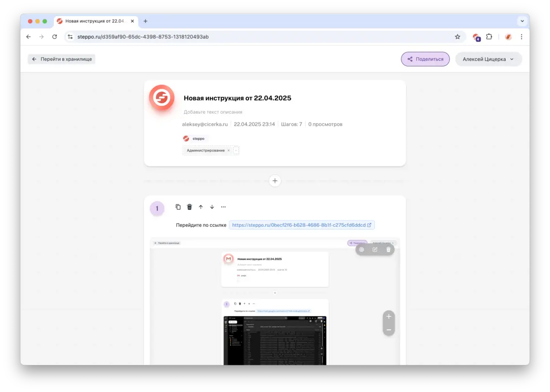This screenshot has height=392, width=550.
Task: Open browser extensions via the puzzle icon
Action: (489, 36)
